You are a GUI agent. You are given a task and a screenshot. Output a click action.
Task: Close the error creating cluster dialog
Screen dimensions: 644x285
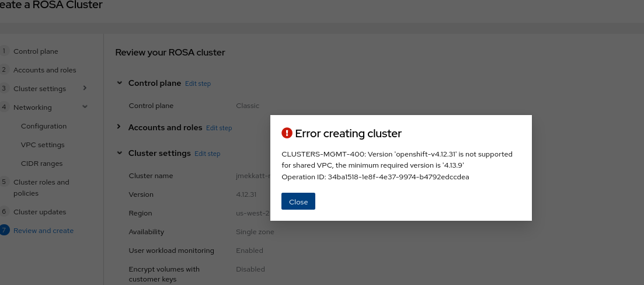pos(298,201)
